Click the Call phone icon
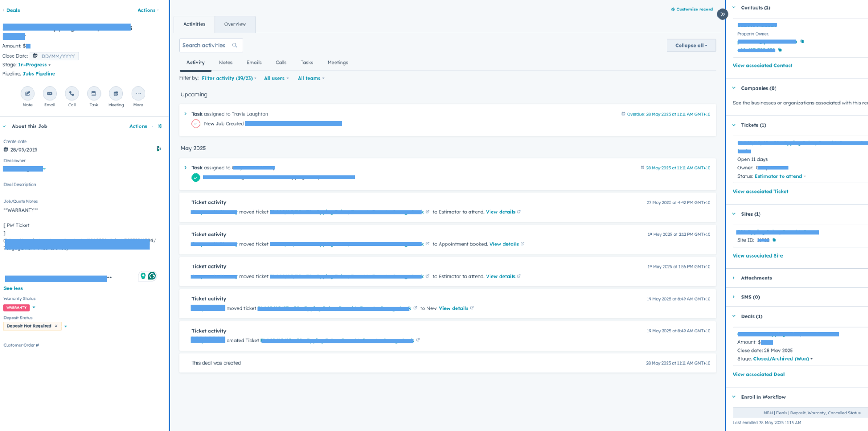The width and height of the screenshot is (868, 431). click(x=72, y=93)
